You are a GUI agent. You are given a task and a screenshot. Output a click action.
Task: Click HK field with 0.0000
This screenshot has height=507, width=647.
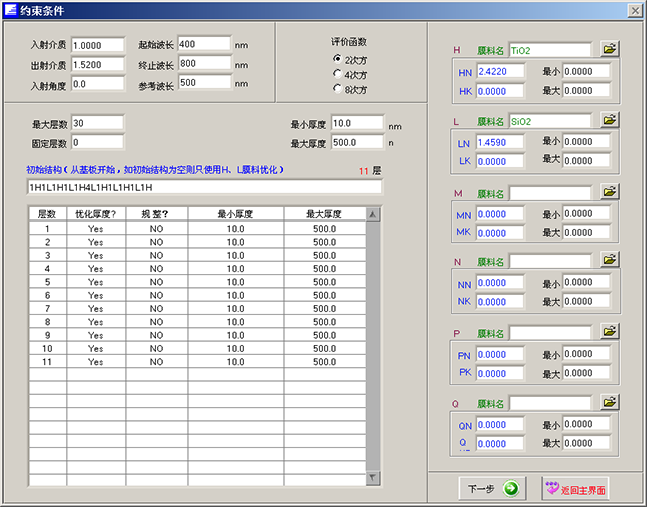tap(501, 91)
